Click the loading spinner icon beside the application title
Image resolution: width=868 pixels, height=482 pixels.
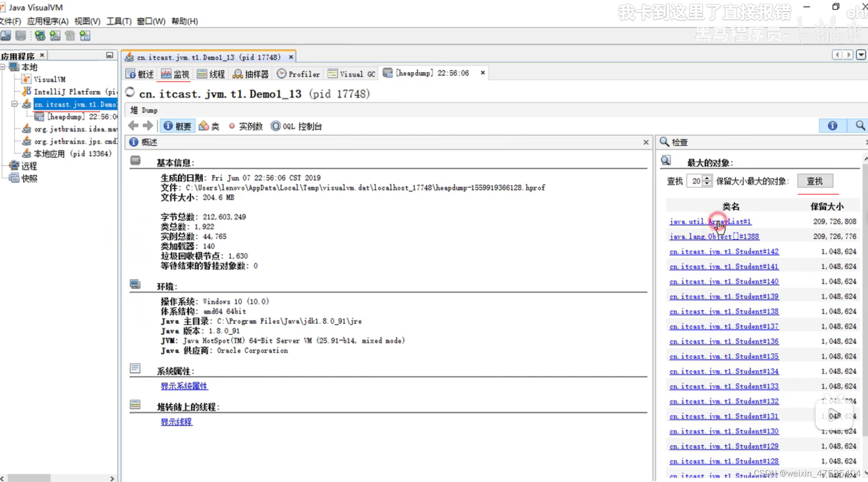pyautogui.click(x=130, y=93)
